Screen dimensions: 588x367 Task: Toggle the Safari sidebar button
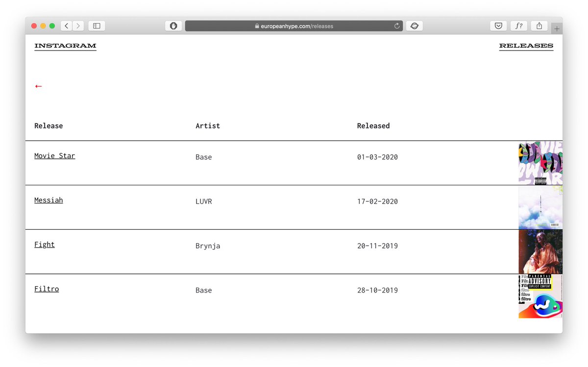(x=97, y=26)
